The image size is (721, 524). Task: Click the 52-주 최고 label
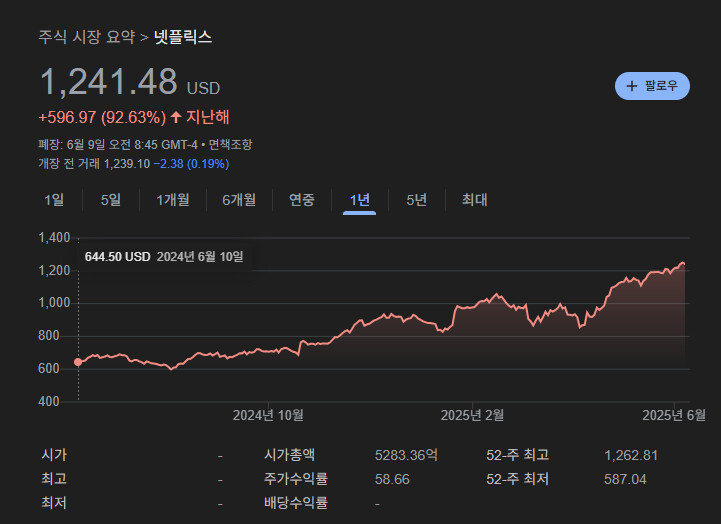click(x=518, y=455)
